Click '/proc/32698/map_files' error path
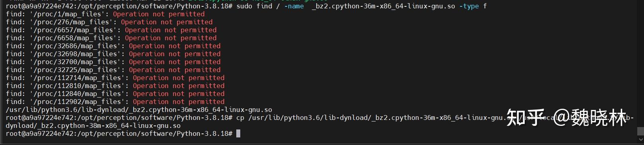This screenshot has width=644, height=145. tap(75, 54)
